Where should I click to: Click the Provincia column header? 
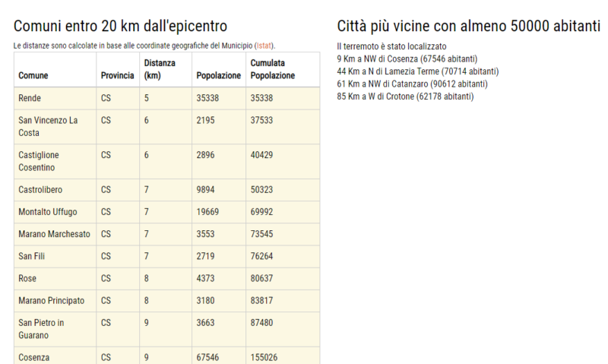pos(118,70)
